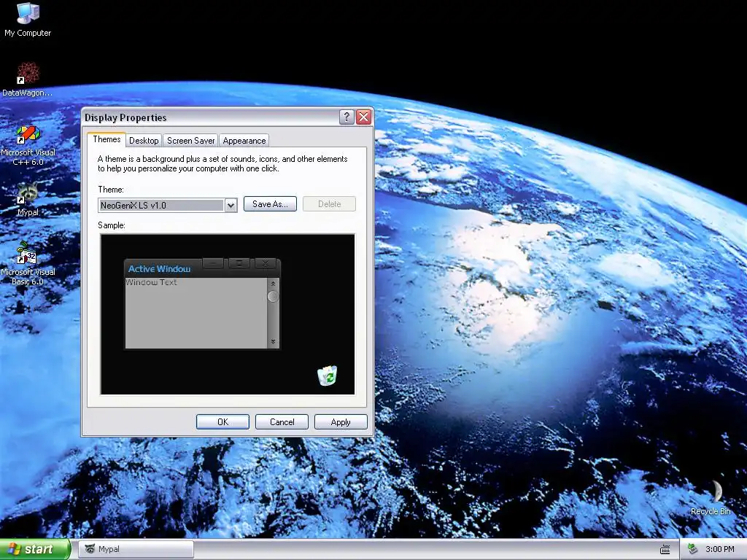747x560 pixels.
Task: Select the Themes tab
Action: [107, 139]
